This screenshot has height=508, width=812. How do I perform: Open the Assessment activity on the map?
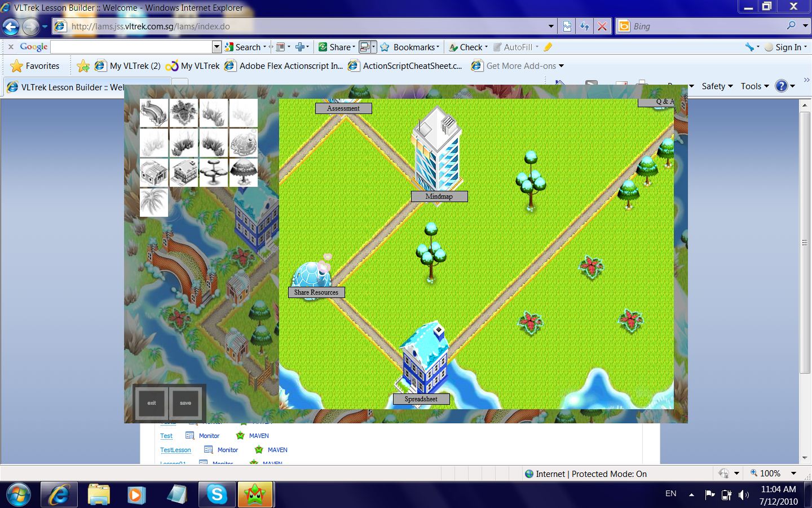[x=343, y=108]
